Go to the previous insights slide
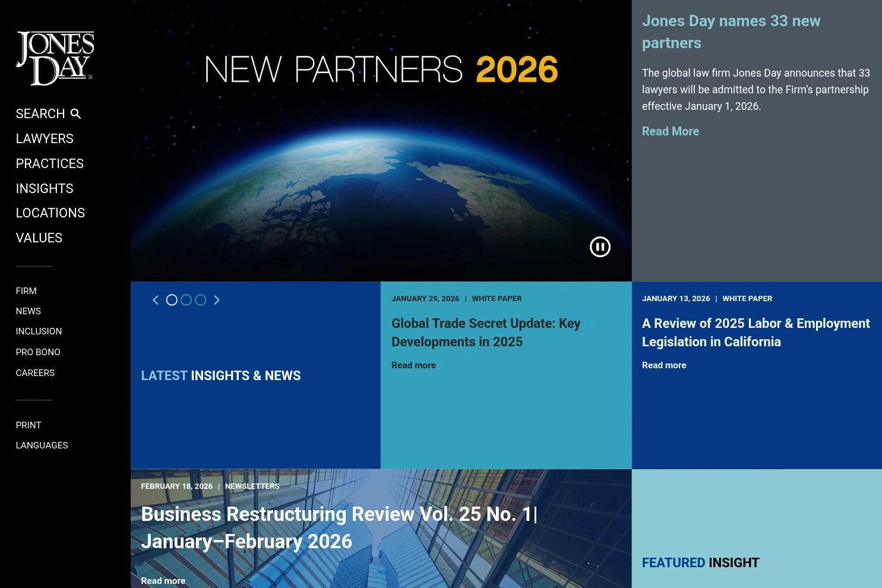This screenshot has height=588, width=882. tap(156, 300)
